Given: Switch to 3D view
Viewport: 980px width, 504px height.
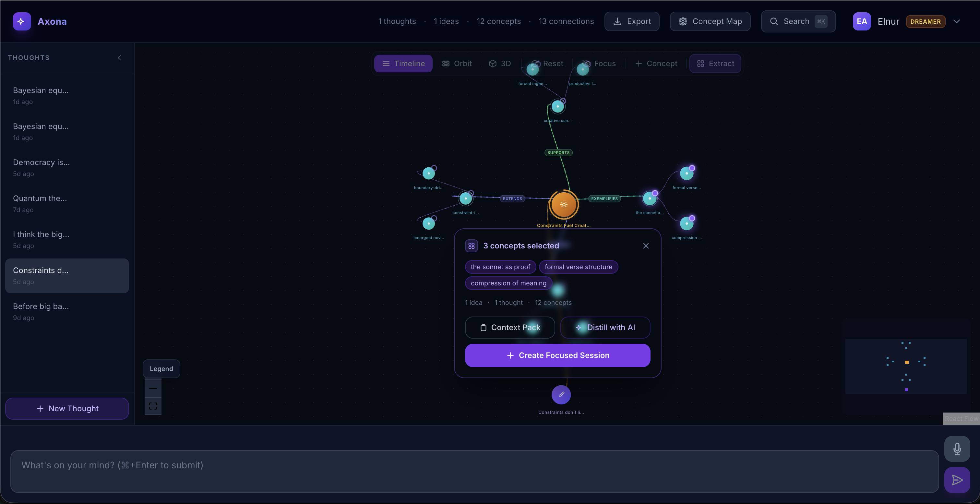Looking at the screenshot, I should (x=500, y=64).
